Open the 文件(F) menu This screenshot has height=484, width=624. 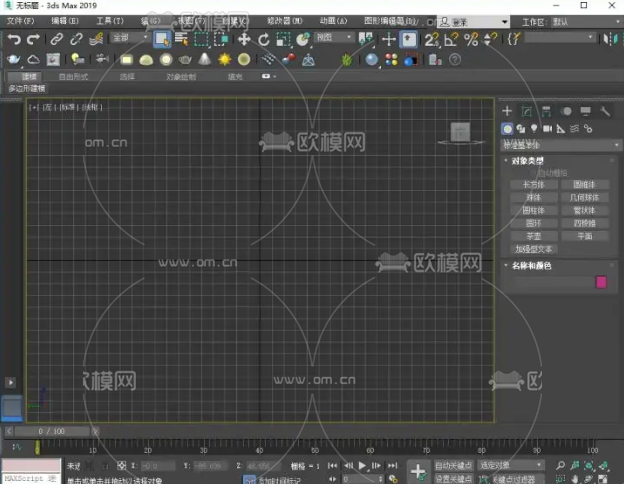click(21, 21)
